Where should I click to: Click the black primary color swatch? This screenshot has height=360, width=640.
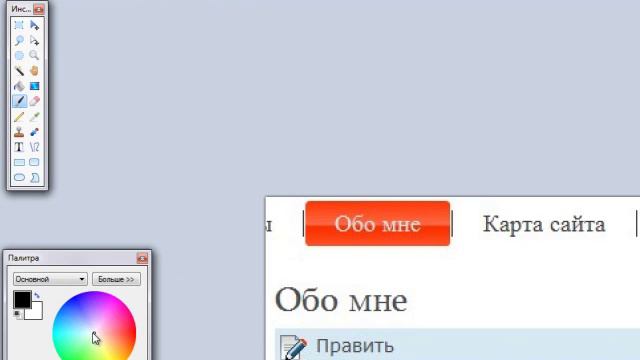coord(22,300)
